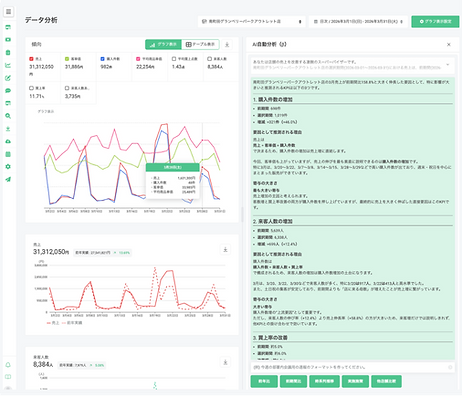Click the download arrow icon in the sidebar
462x396 pixels.
[x=8, y=129]
